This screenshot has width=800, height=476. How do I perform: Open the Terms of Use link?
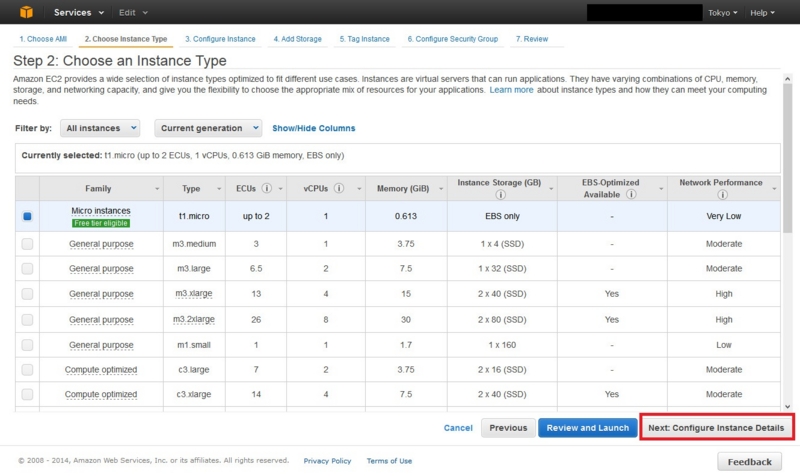pos(389,461)
